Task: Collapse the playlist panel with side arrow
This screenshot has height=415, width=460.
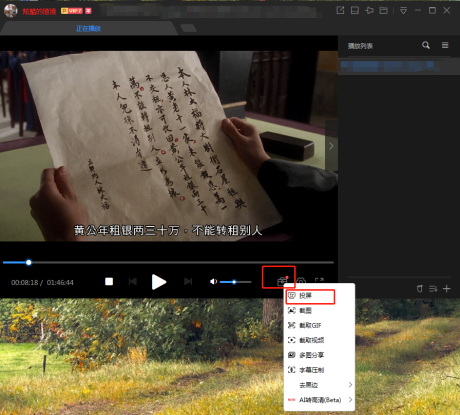Action: pos(331,146)
